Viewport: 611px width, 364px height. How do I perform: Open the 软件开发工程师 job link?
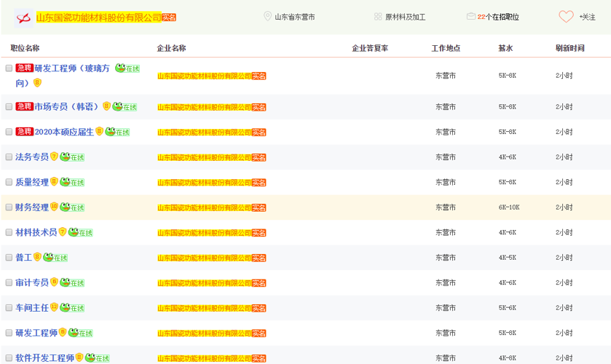tap(45, 358)
